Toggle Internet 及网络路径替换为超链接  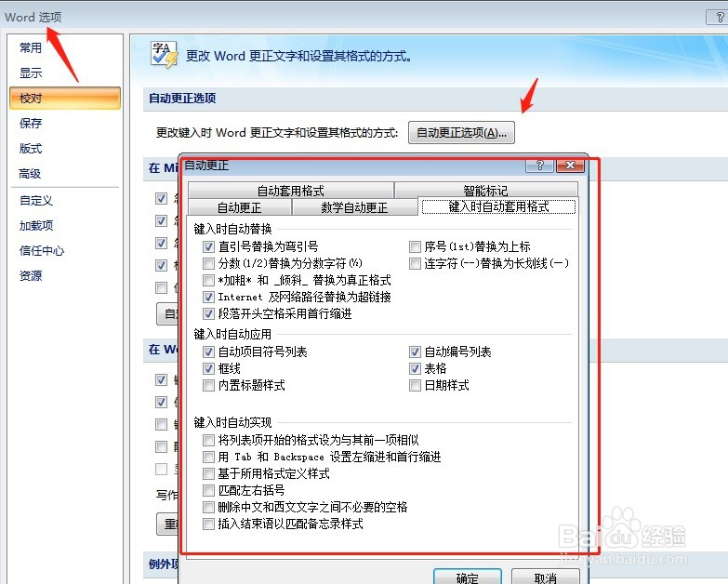click(x=208, y=297)
